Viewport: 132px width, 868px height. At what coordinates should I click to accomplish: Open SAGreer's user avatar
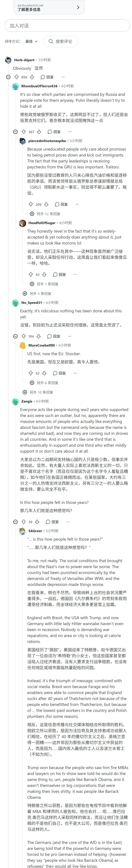point(22,531)
